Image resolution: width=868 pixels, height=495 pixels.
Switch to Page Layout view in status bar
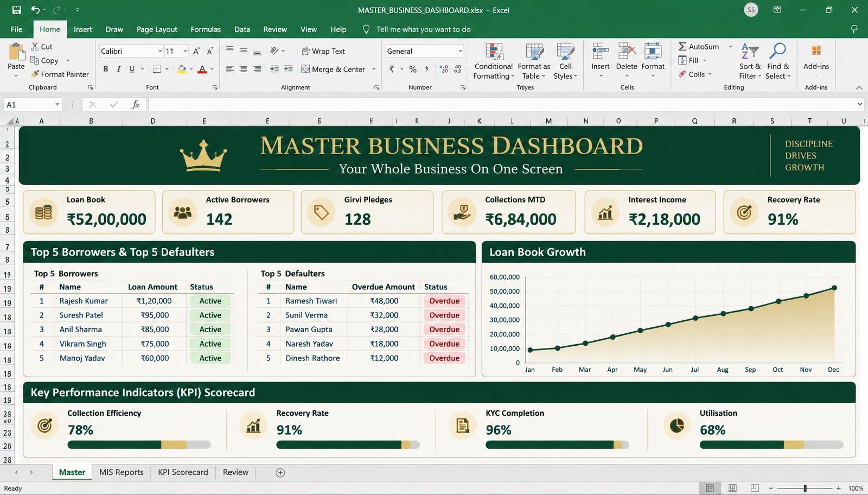[x=732, y=488]
